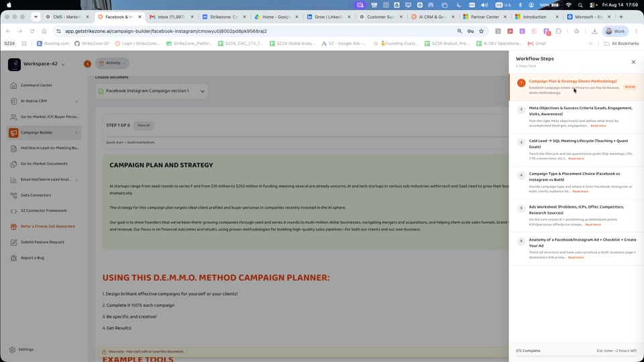Image resolution: width=644 pixels, height=362 pixels.
Task: Open Booking.com bookmark
Action: [x=53, y=44]
